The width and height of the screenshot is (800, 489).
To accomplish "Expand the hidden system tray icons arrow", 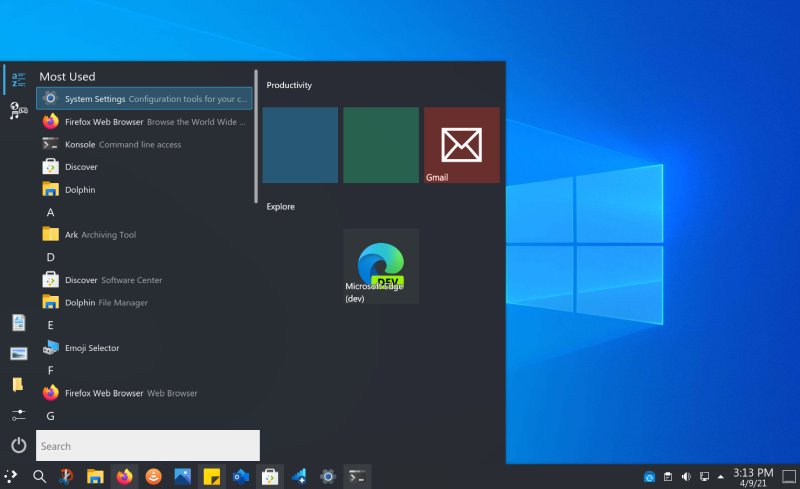I will 721,476.
